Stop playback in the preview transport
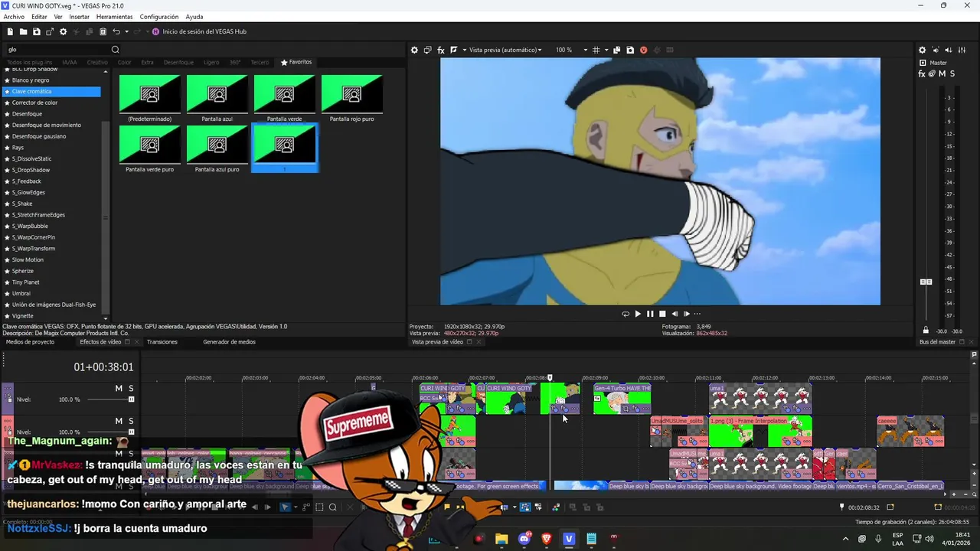This screenshot has width=980, height=551. point(662,314)
